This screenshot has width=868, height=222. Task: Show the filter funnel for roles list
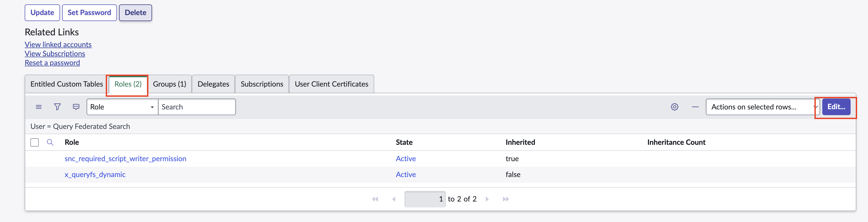coord(58,107)
